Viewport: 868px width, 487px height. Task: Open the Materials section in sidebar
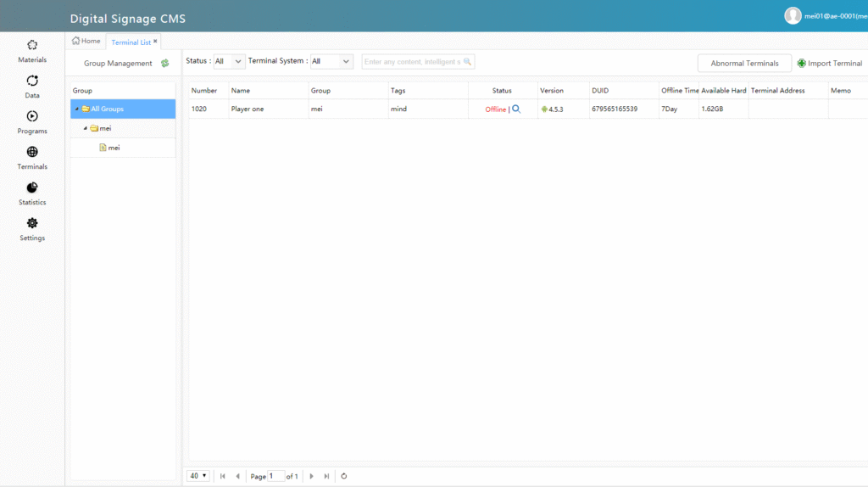(x=32, y=46)
